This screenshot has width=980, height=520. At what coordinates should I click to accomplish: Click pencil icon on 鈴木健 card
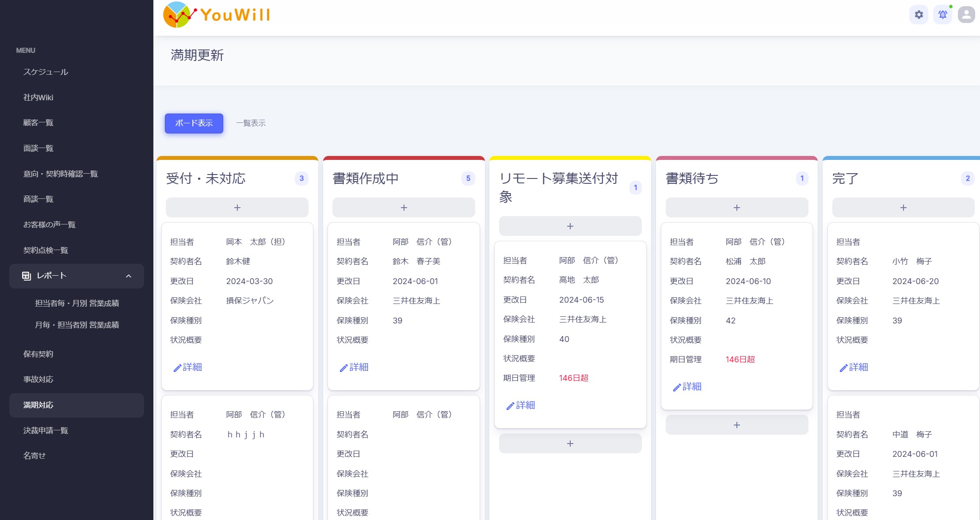177,368
